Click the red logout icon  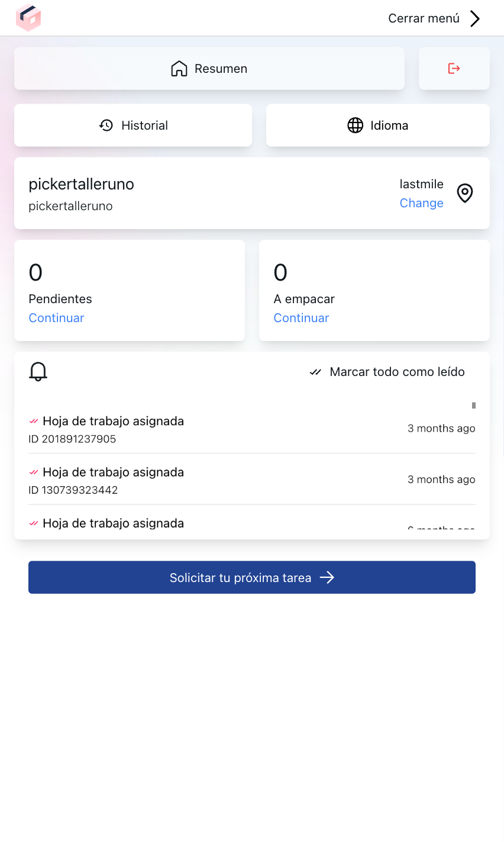(x=454, y=68)
